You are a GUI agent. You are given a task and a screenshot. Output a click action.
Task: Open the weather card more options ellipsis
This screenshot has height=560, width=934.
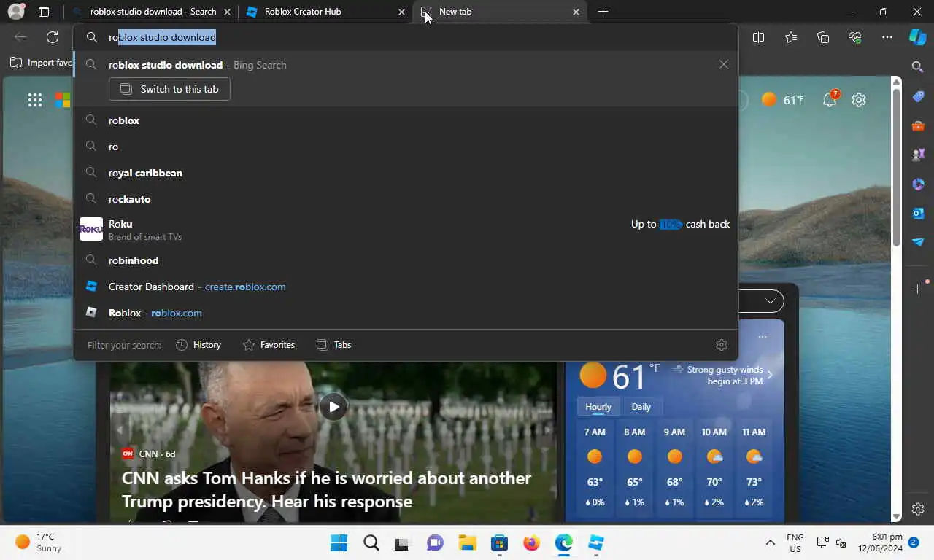coord(763,337)
